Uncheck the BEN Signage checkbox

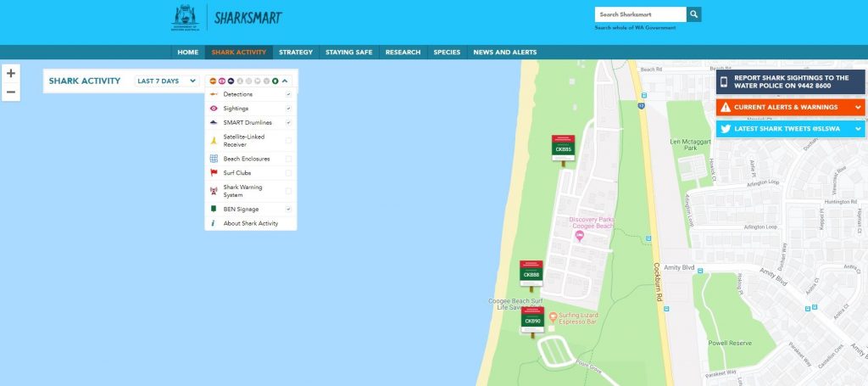(288, 209)
